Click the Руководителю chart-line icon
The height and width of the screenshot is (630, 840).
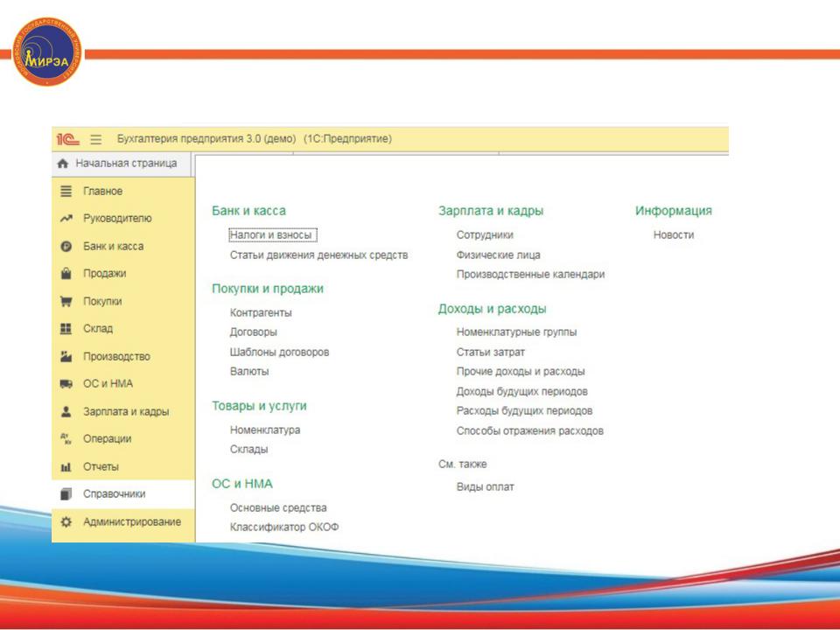point(66,219)
